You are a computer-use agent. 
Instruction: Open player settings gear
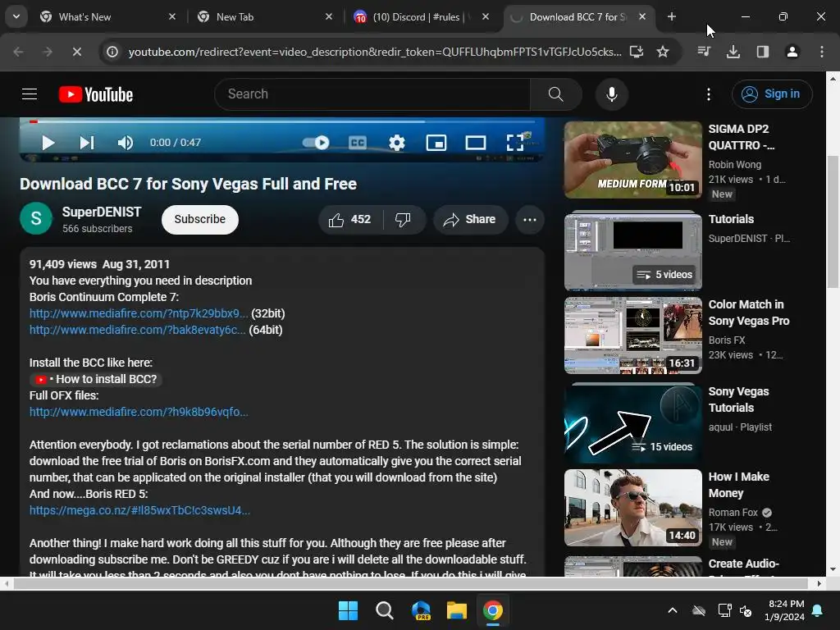[x=396, y=143]
